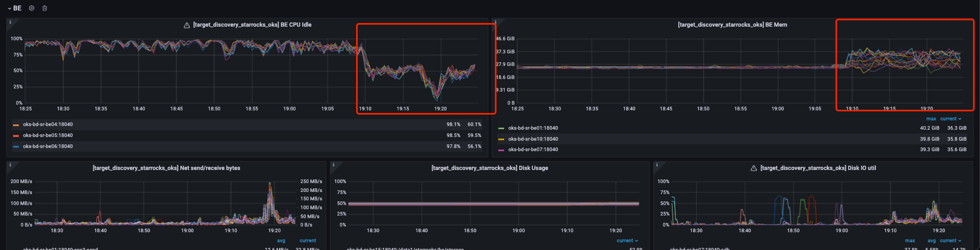
Task: Open the BE row settings gear
Action: coord(31,8)
